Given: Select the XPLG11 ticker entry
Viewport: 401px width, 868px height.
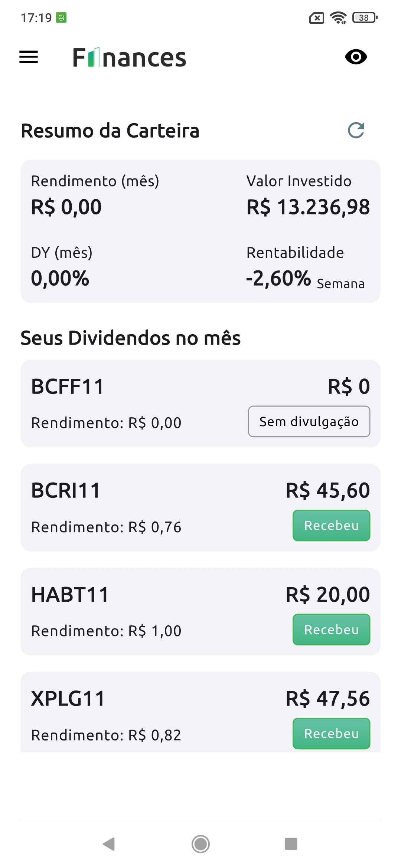Looking at the screenshot, I should 68,698.
